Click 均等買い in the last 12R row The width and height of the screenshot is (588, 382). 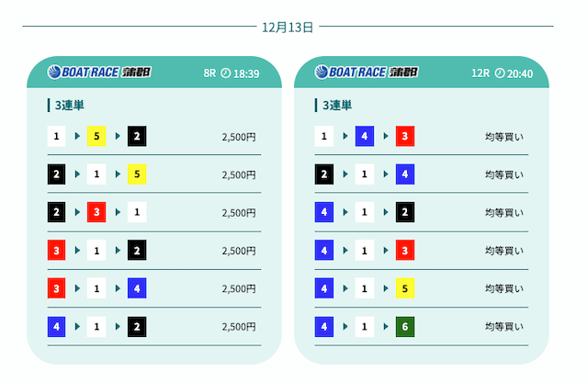tap(504, 326)
